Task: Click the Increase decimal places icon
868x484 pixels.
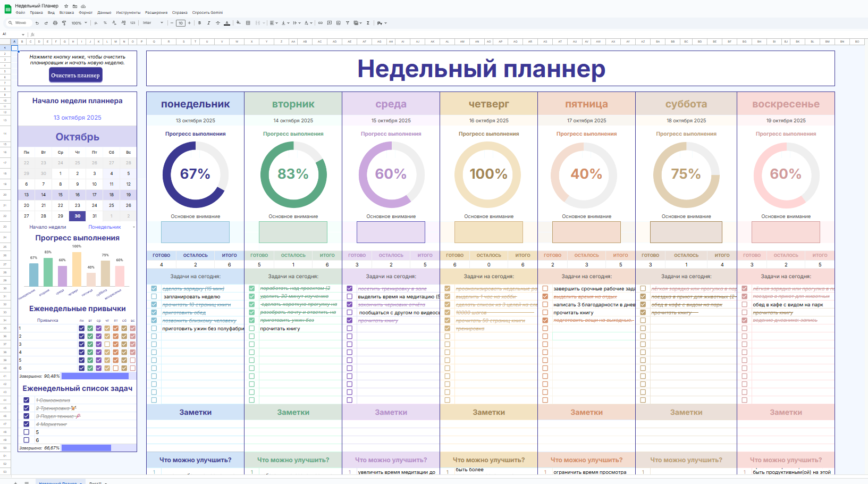Action: coord(123,23)
